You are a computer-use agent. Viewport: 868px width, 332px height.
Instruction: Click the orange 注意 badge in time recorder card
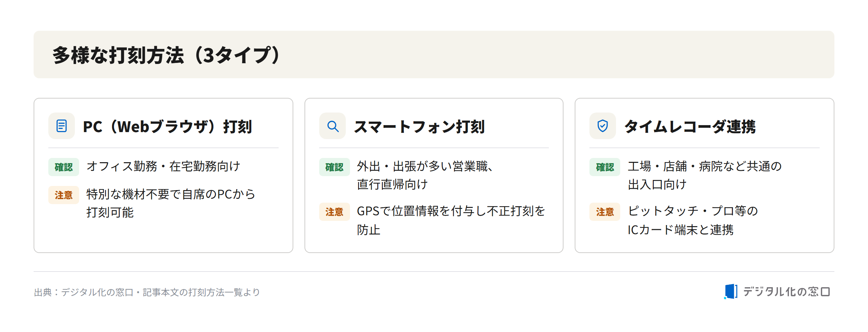(605, 212)
